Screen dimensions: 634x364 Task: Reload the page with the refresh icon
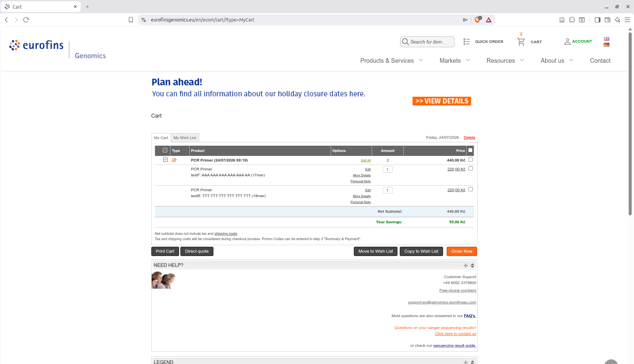click(x=26, y=20)
